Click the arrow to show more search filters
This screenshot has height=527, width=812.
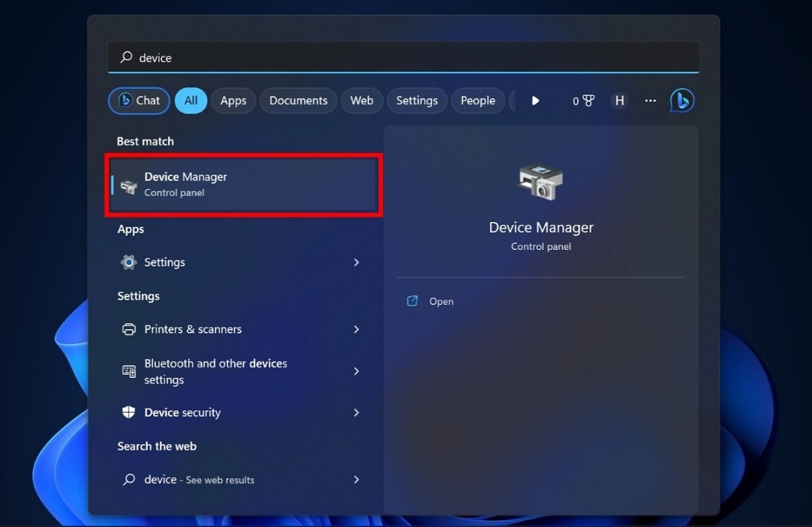coord(534,99)
